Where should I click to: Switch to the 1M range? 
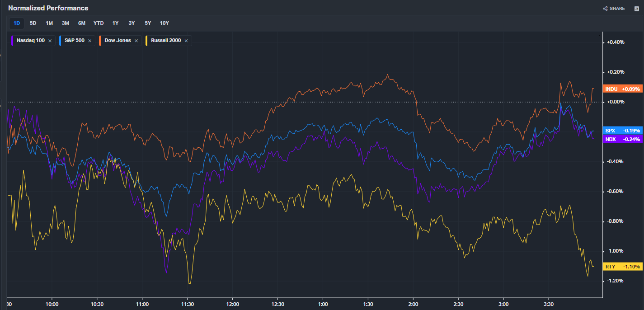49,23
